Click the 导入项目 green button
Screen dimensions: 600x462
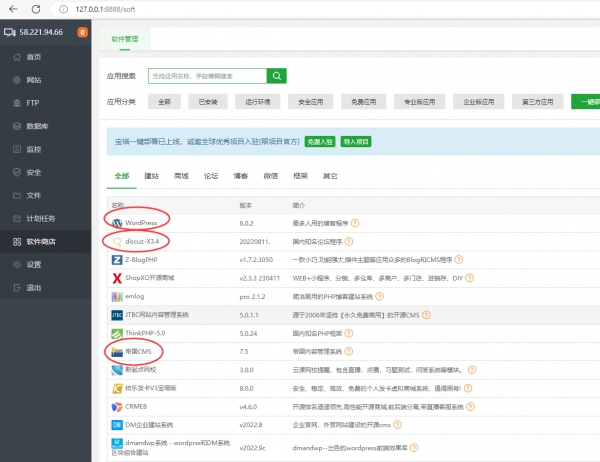[x=356, y=142]
